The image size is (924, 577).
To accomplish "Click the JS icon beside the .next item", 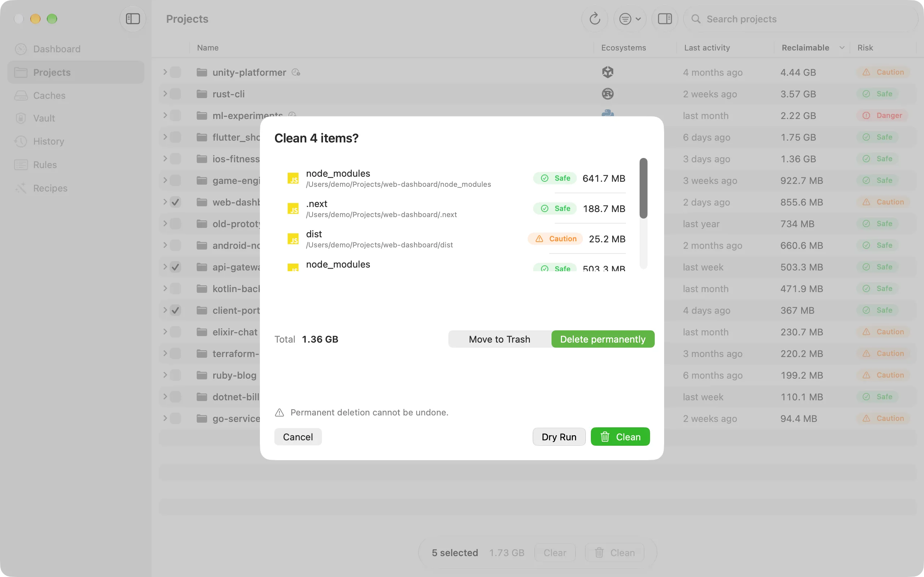I will click(293, 209).
